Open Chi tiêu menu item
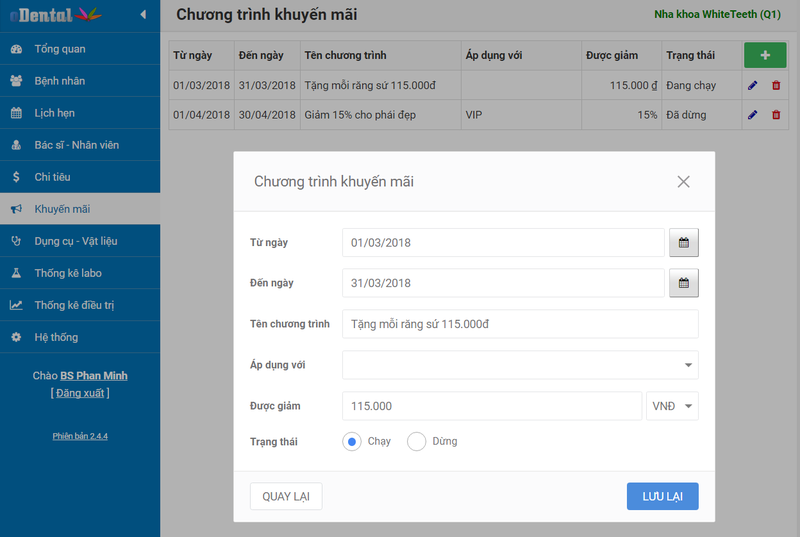 tap(80, 177)
